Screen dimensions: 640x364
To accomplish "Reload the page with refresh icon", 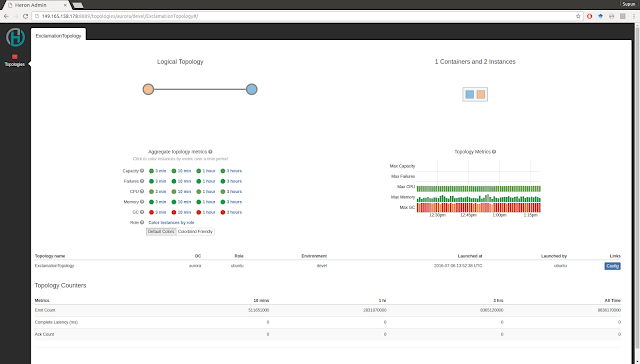I will [25, 16].
